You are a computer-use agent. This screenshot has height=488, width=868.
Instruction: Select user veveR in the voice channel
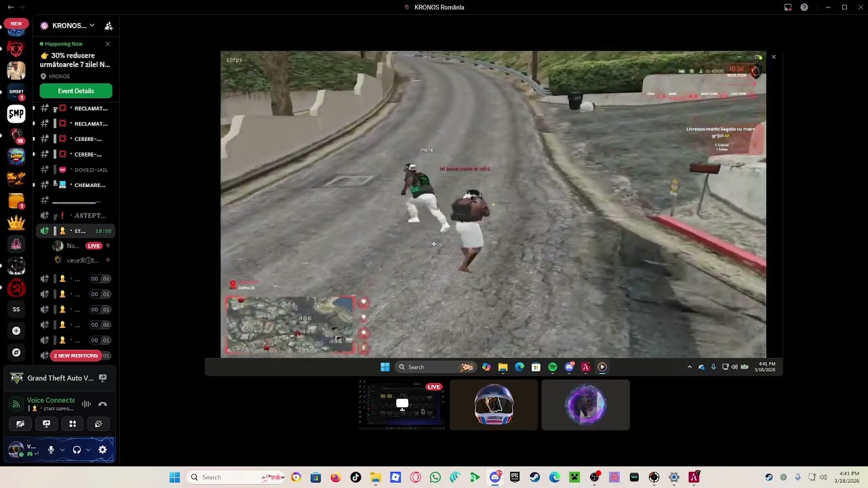(82, 260)
